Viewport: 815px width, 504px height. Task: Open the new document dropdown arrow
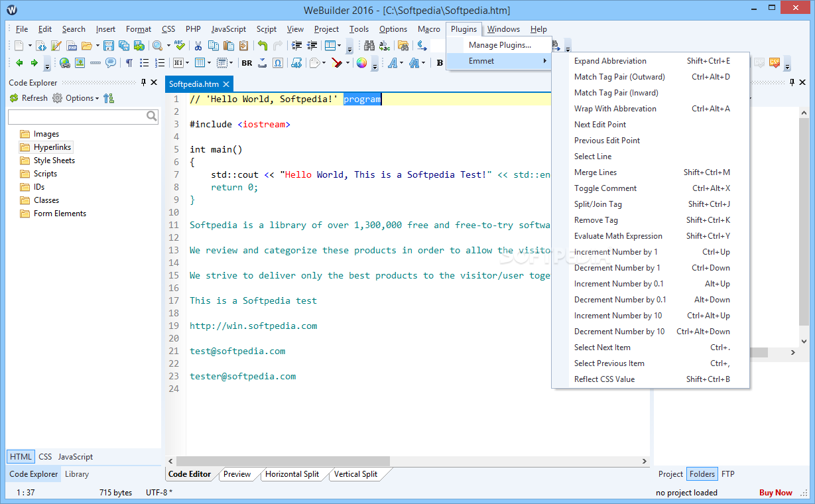pyautogui.click(x=30, y=46)
